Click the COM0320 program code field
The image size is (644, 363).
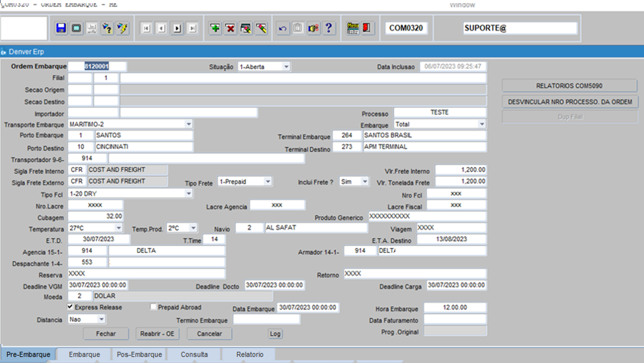tap(406, 29)
